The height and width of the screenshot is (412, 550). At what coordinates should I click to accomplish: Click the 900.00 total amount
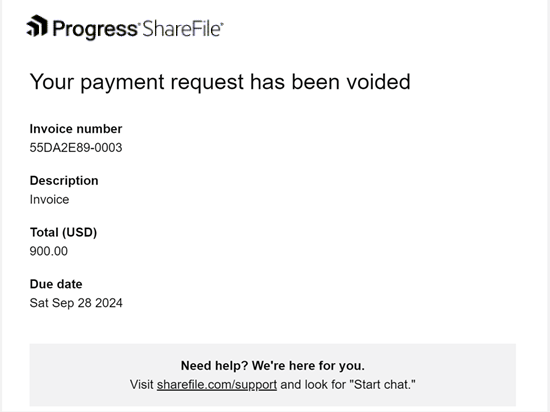pos(49,251)
